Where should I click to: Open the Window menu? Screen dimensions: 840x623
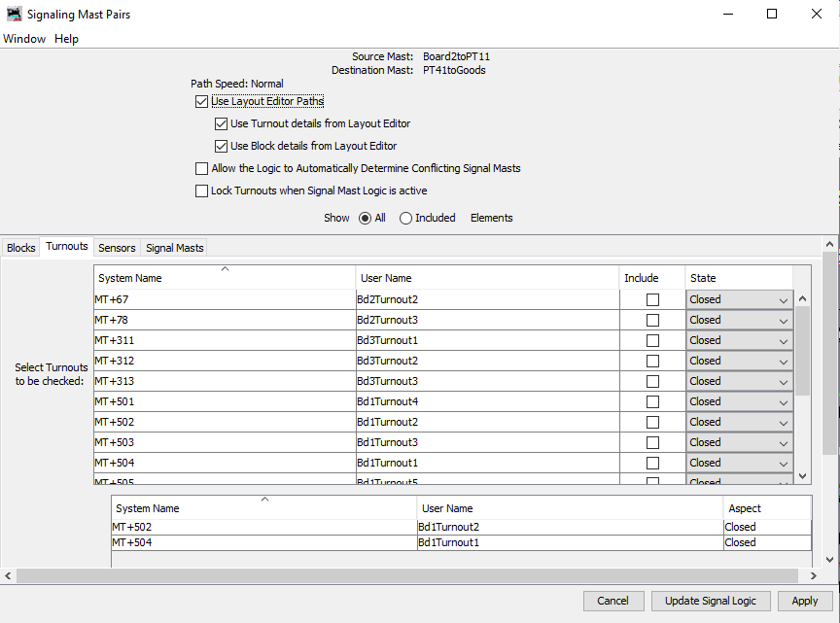tap(24, 39)
